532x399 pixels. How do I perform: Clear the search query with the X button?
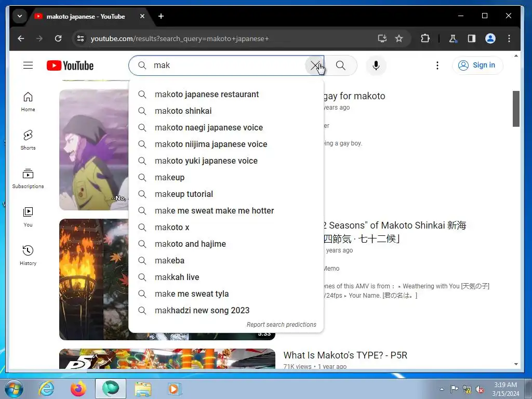click(x=315, y=65)
